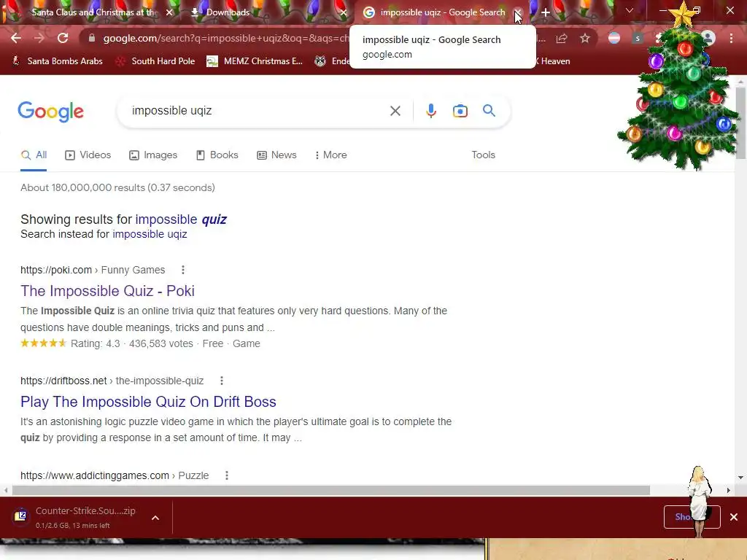Expand the Counter-Strike download options chevron
This screenshot has height=560, width=747.
155,518
